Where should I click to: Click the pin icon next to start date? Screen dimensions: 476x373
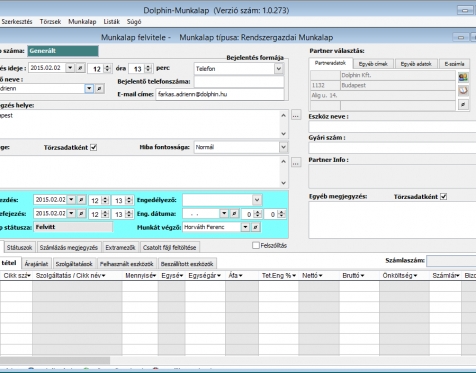coord(81,200)
